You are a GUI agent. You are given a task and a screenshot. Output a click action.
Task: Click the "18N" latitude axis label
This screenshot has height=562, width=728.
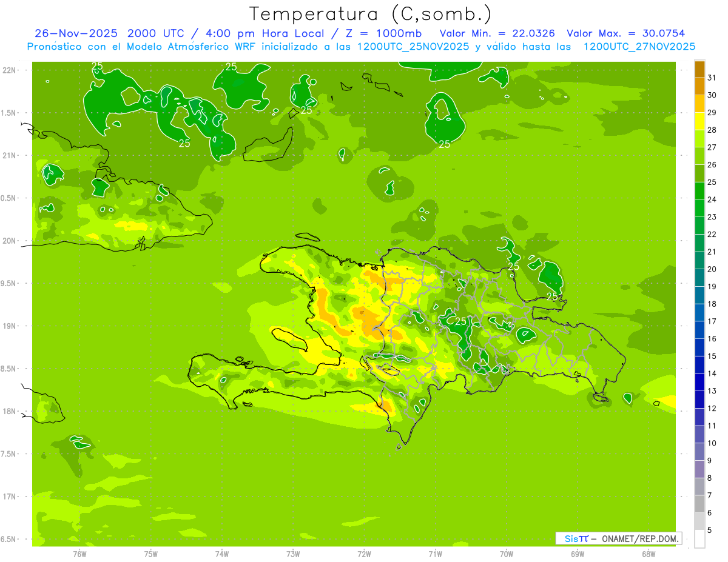(10, 411)
